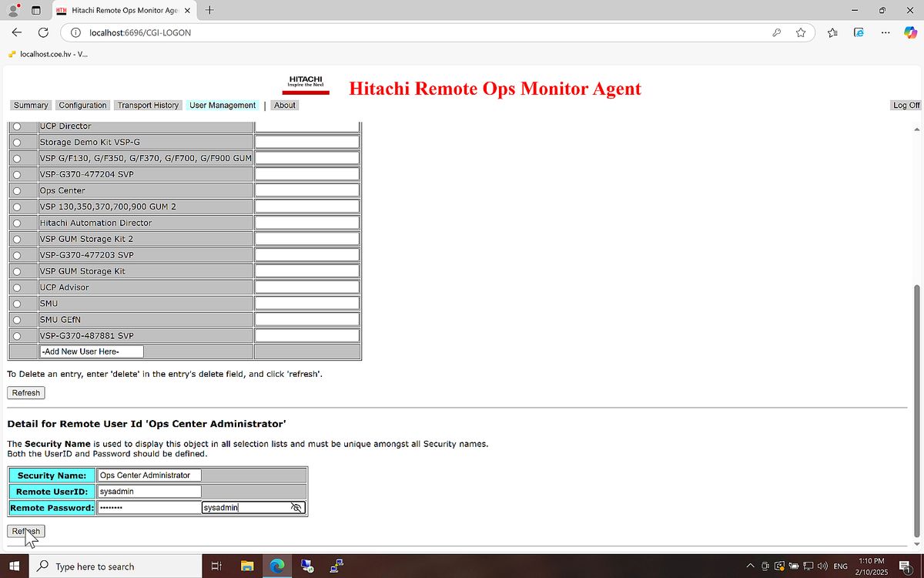Open the Summary tab
This screenshot has width=924, height=578.
click(x=31, y=106)
